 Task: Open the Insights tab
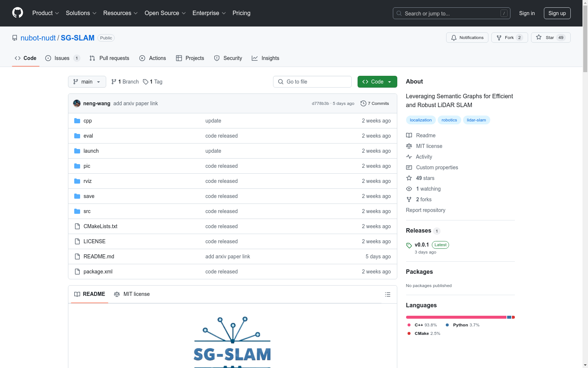pyautogui.click(x=266, y=58)
